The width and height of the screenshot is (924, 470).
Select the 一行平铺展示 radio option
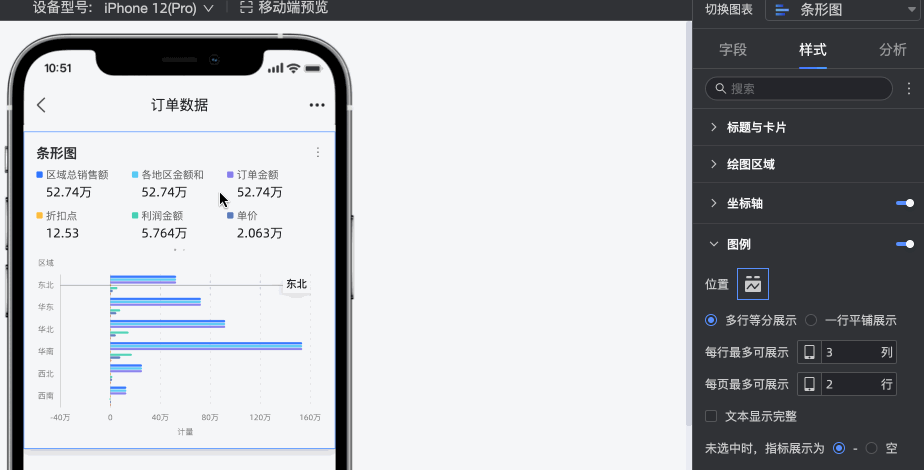[811, 320]
